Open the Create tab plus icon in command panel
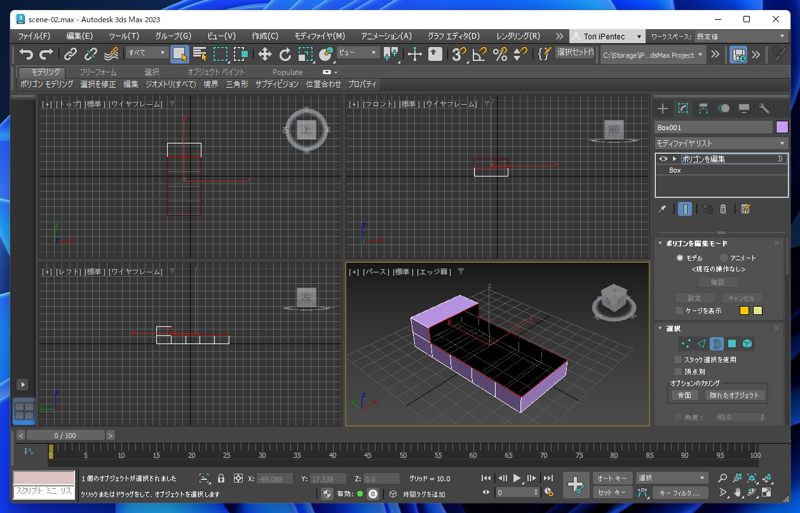Screen dimensions: 800x513 click(x=662, y=108)
